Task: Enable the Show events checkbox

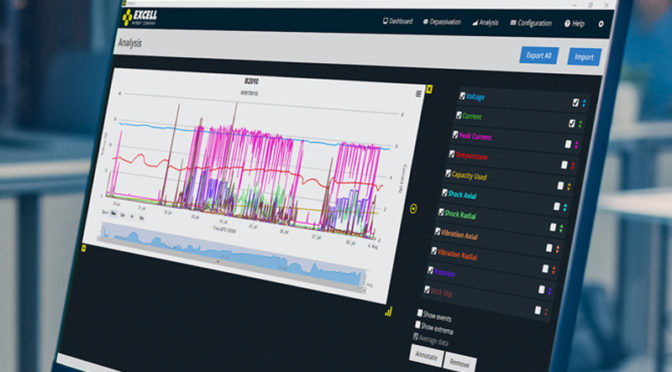Action: click(420, 313)
